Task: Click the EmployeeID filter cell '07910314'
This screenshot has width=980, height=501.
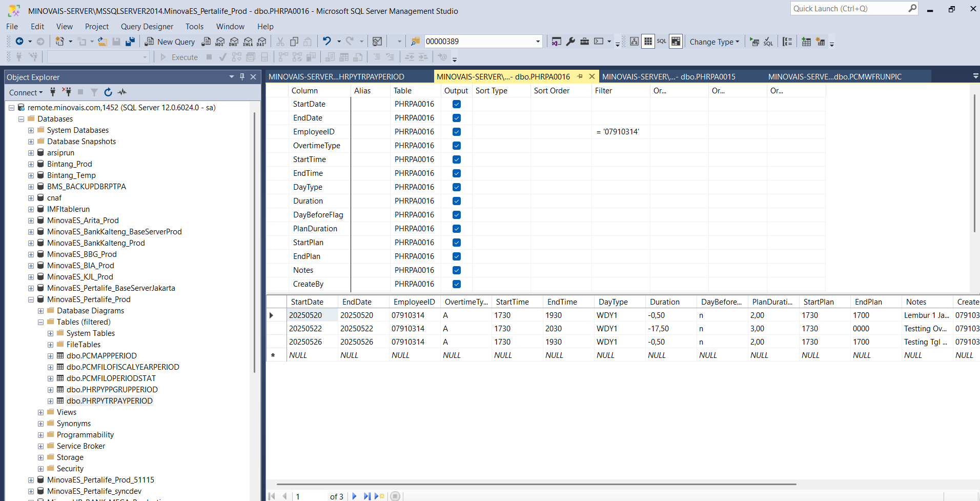Action: pyautogui.click(x=621, y=132)
